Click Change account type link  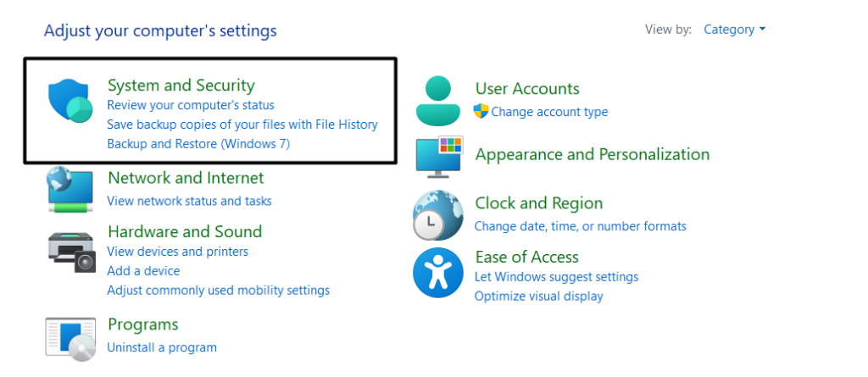coord(549,112)
